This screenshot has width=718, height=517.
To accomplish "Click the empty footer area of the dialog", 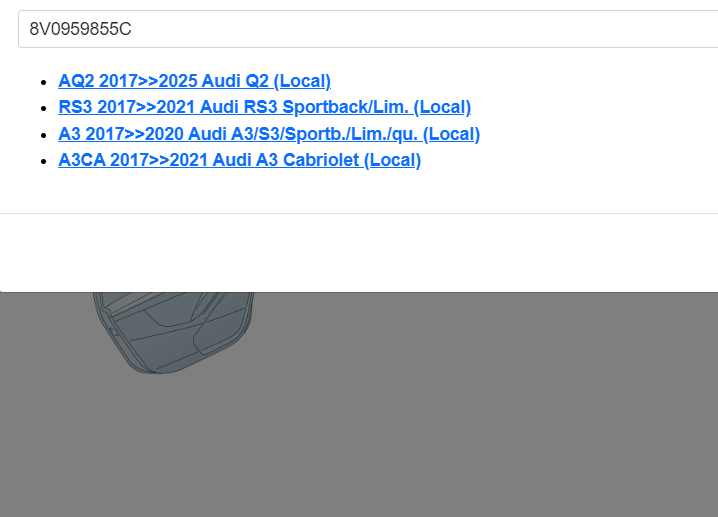I will [360, 252].
